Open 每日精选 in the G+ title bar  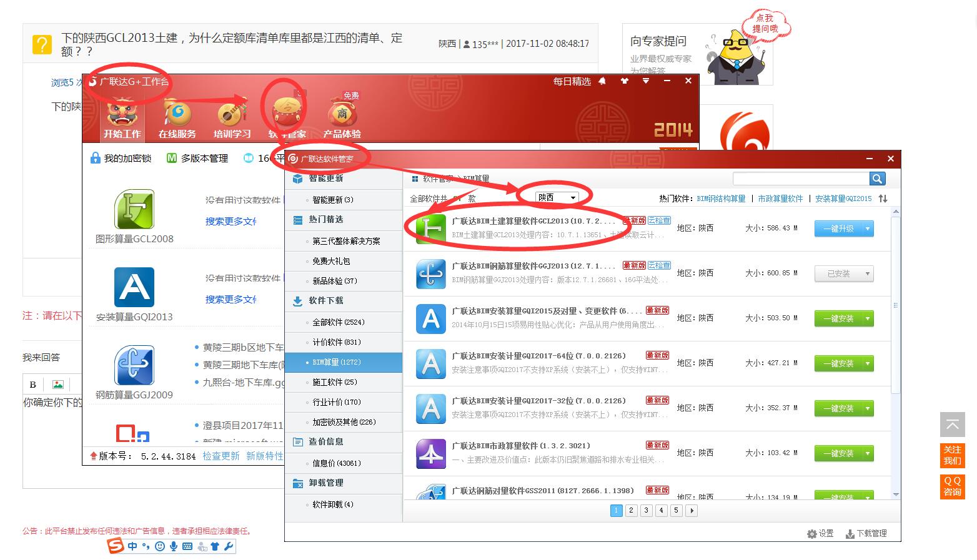(x=572, y=81)
